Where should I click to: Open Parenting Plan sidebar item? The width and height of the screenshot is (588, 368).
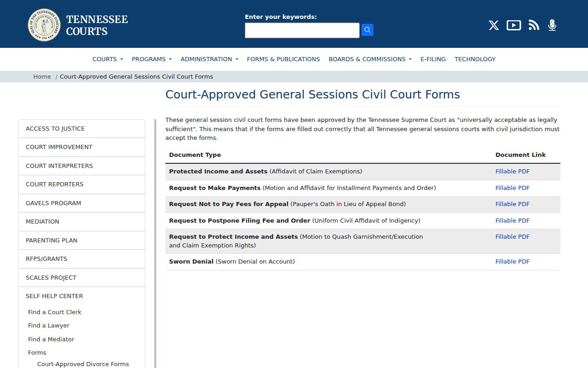pyautogui.click(x=82, y=241)
